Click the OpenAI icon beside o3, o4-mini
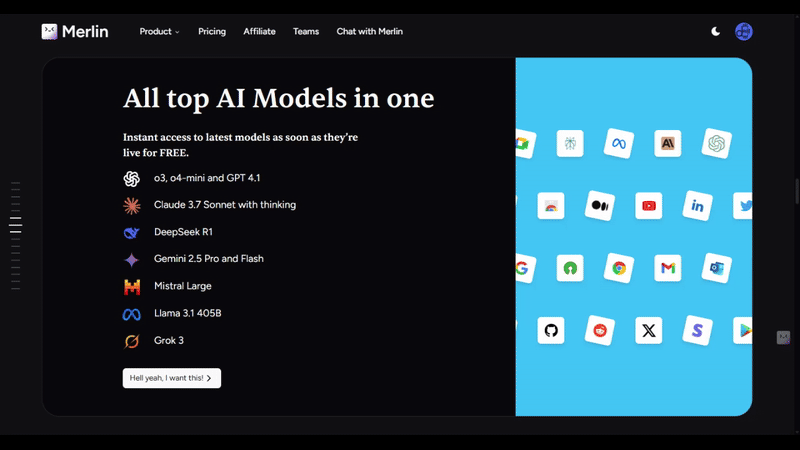This screenshot has width=800, height=450. [132, 179]
